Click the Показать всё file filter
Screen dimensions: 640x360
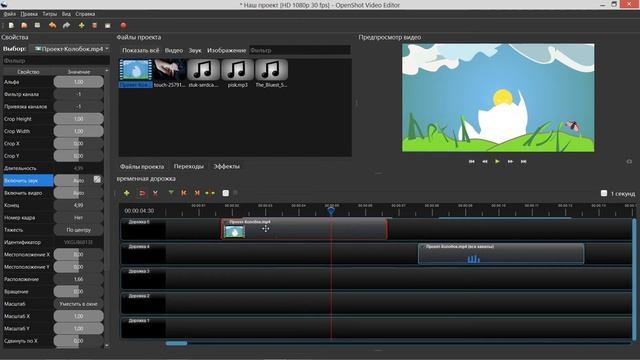point(140,50)
